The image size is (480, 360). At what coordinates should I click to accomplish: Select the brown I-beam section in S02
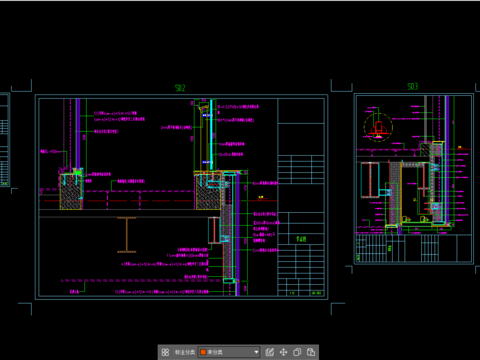pos(127,235)
